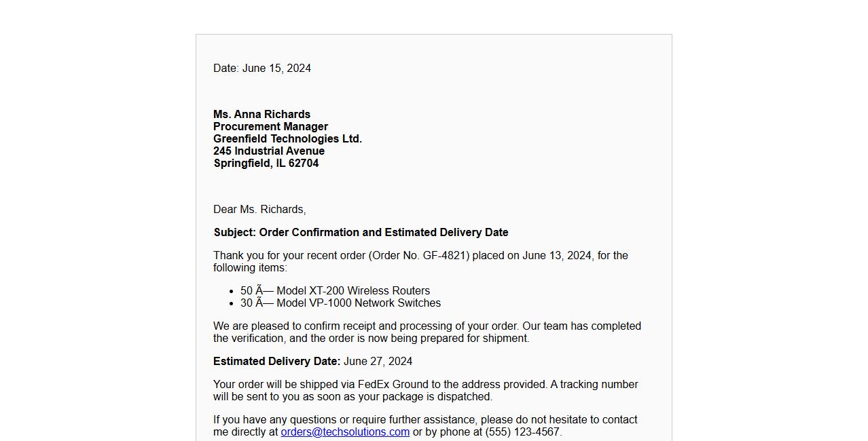Click the sentence starting We are pleased

pos(365,326)
